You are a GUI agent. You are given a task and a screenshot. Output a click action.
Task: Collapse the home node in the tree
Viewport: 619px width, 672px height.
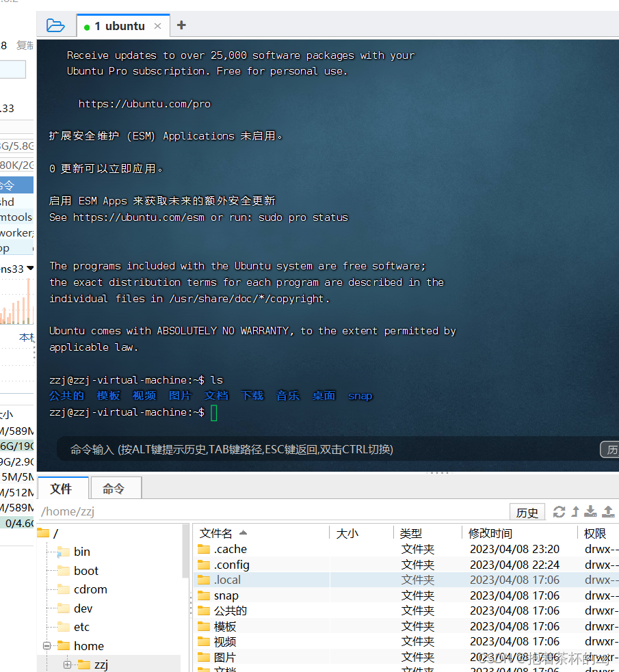point(47,645)
